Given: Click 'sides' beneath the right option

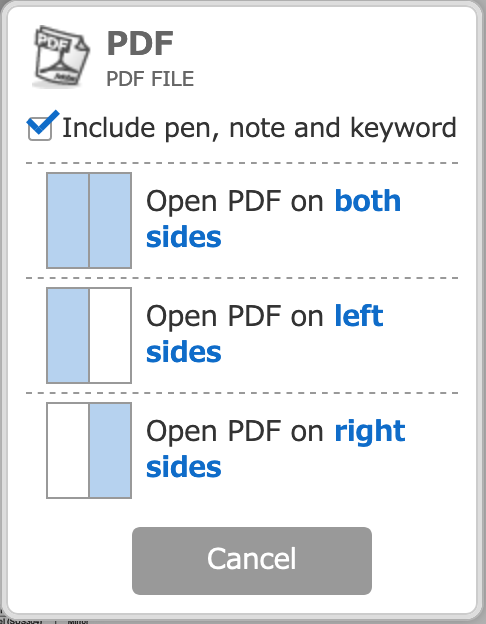Looking at the screenshot, I should click(x=183, y=467).
